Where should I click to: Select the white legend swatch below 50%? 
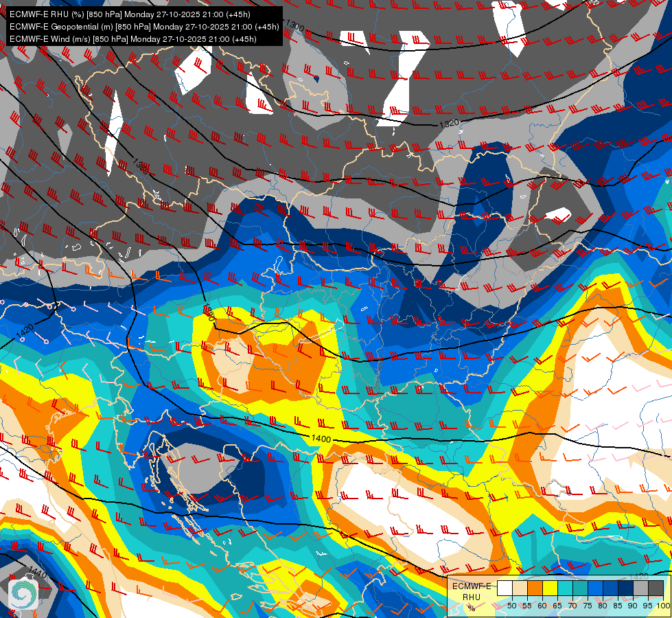tap(505, 588)
